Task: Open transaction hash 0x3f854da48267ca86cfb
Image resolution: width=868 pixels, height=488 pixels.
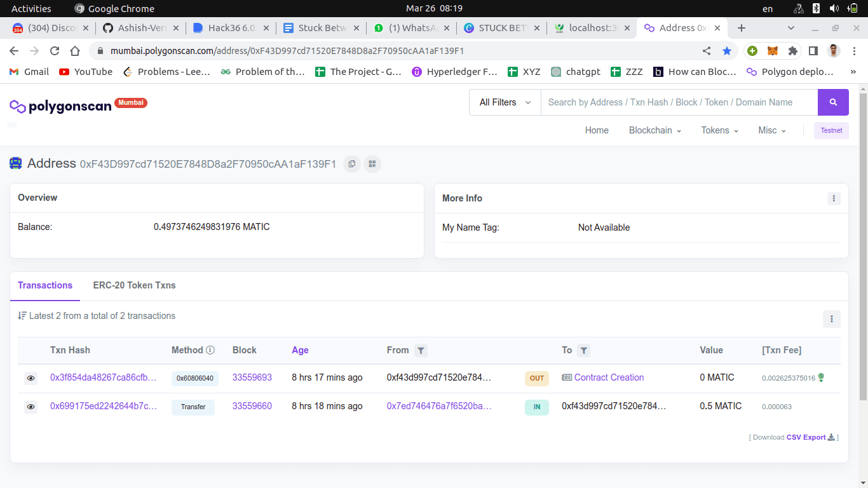Action: pyautogui.click(x=104, y=377)
